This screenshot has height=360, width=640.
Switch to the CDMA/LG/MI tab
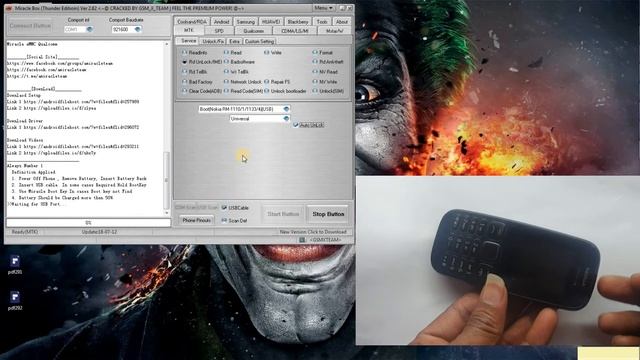(x=295, y=31)
